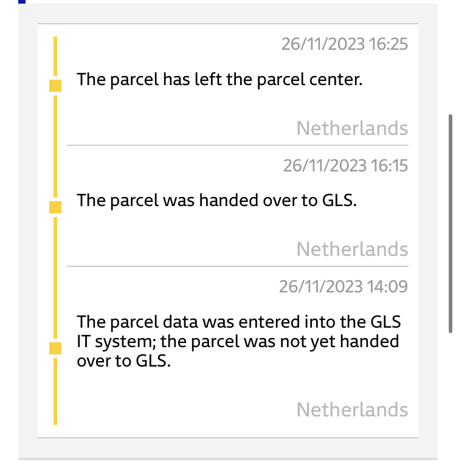Click the yellow marker beside the GLS IT system entry

pyautogui.click(x=55, y=348)
